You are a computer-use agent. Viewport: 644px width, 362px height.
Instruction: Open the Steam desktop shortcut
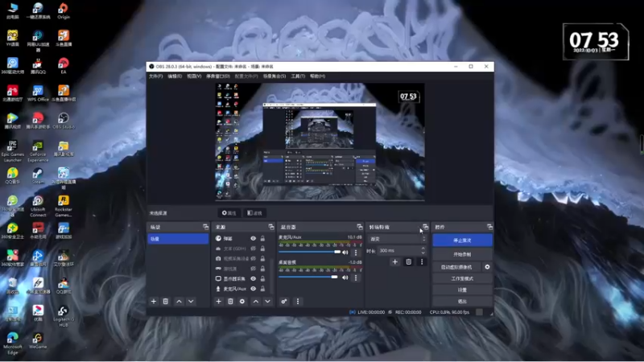38,176
